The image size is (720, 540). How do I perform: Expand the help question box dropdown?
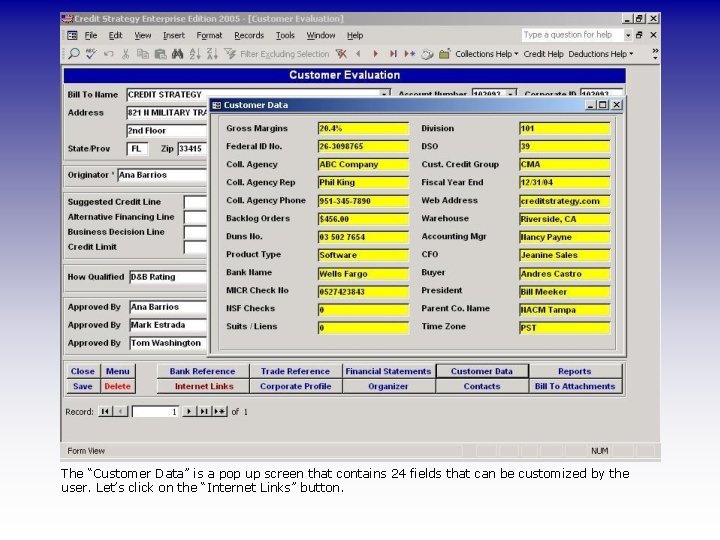(628, 35)
